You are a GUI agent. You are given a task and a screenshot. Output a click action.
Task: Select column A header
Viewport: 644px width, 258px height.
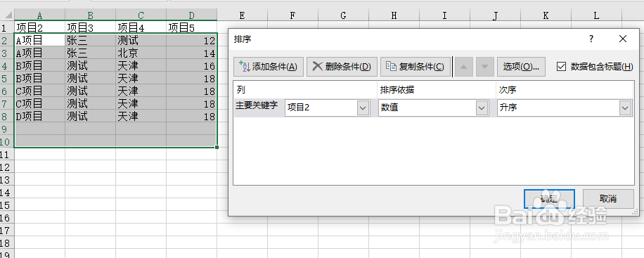coord(39,15)
